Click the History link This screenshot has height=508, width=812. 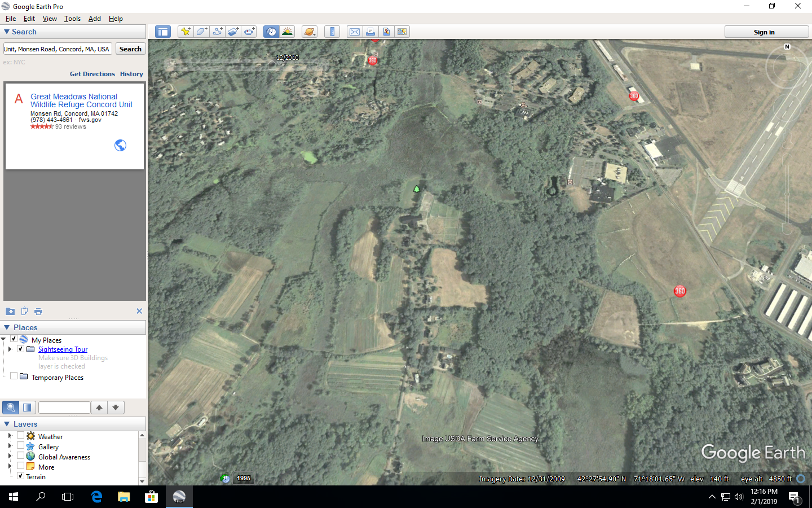tap(131, 74)
